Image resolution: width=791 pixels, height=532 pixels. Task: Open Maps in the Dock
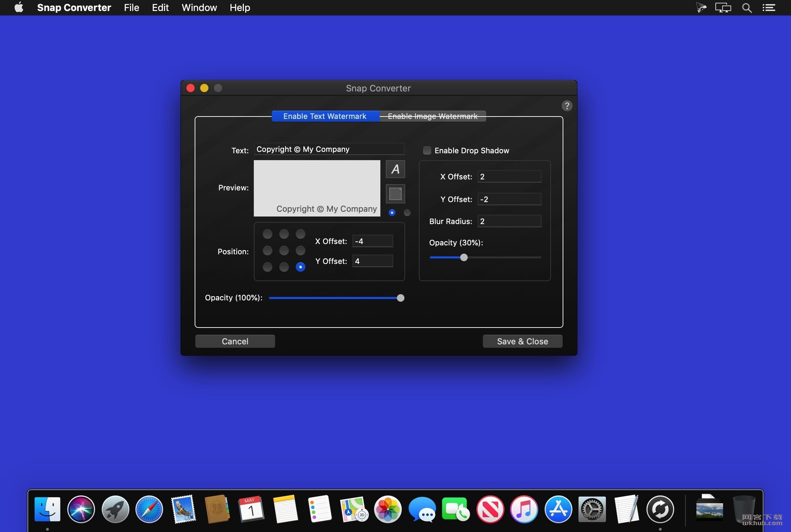click(x=354, y=509)
